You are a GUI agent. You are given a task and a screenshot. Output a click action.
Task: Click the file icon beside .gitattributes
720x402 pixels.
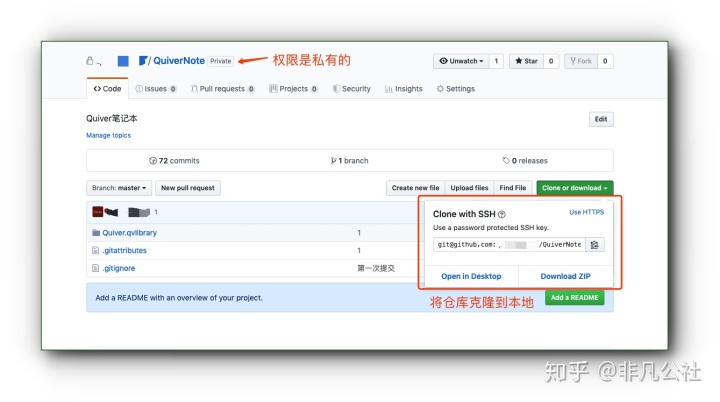point(96,250)
